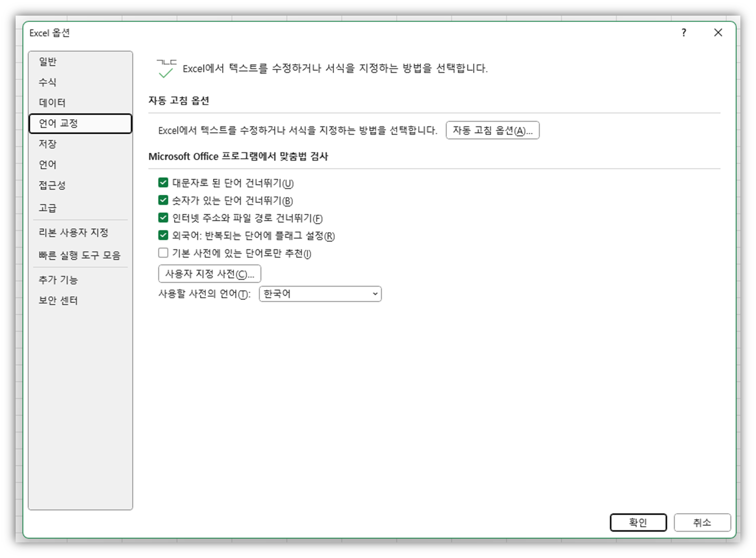Toggle '인터넷 주소와 파일 경로 건너뛰기'
The height and width of the screenshot is (558, 756).
[x=163, y=218]
